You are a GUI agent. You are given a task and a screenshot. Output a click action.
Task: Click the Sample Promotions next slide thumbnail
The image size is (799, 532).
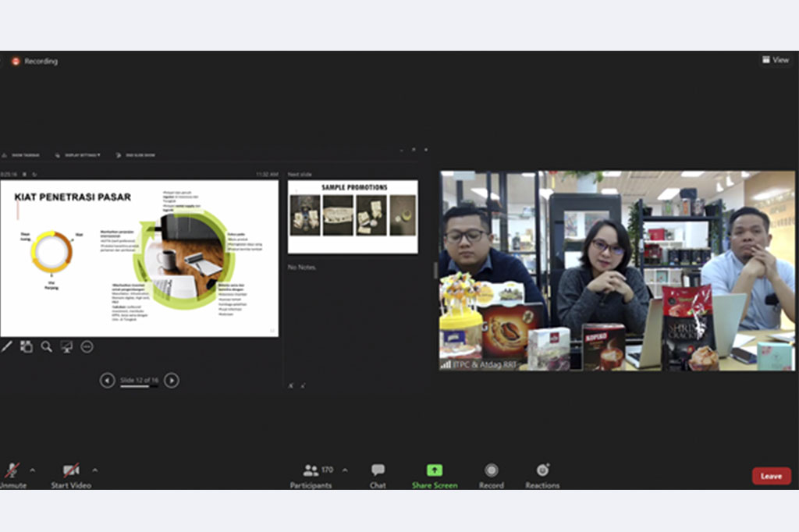353,216
